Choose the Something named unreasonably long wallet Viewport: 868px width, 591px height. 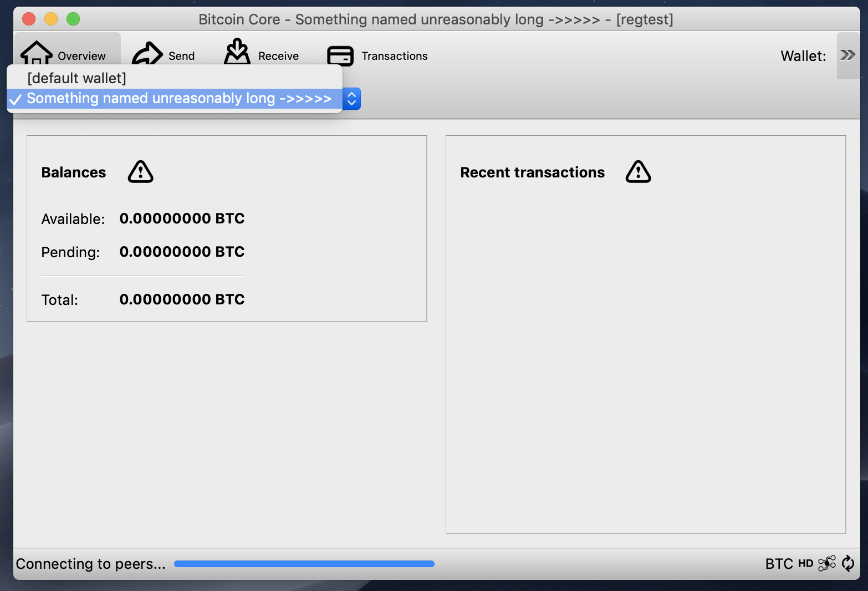click(175, 99)
